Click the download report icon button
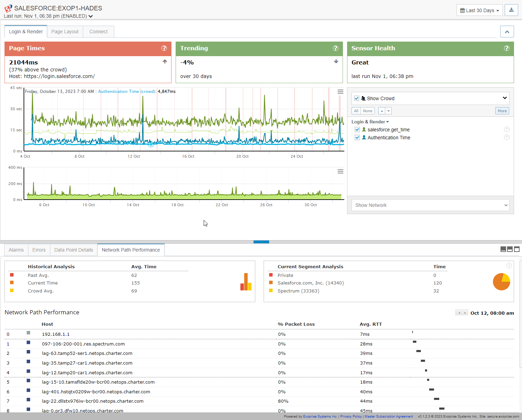Viewport: 522px width, 420px height. (511, 10)
